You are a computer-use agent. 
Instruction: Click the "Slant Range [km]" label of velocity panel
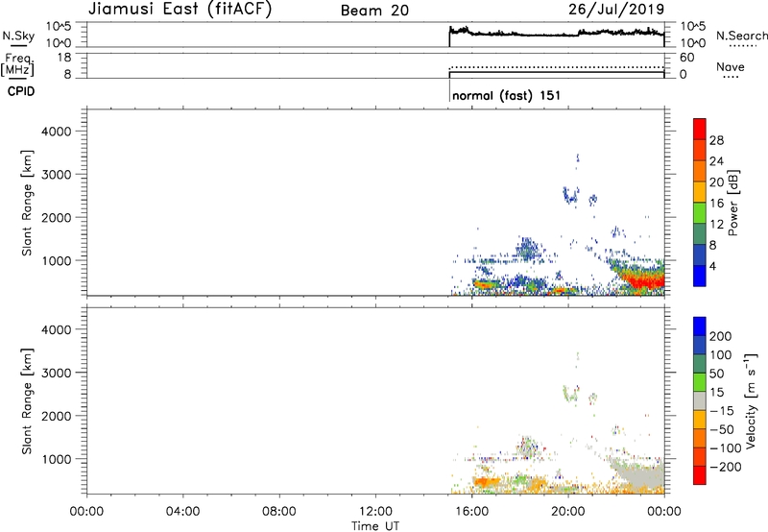point(27,401)
